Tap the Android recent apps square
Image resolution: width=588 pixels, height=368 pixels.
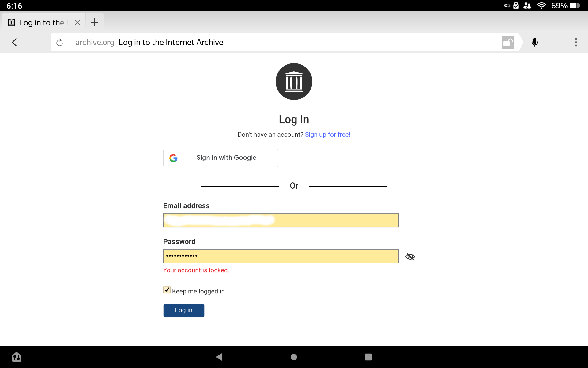click(x=368, y=357)
